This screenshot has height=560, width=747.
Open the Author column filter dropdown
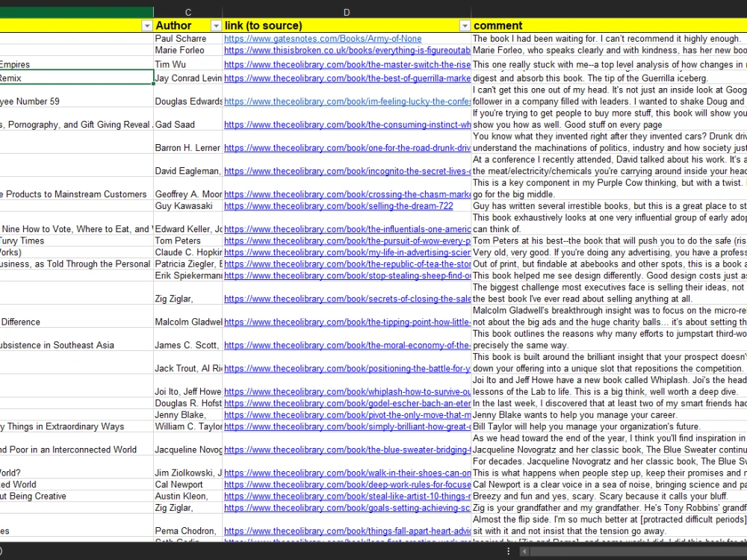[216, 25]
